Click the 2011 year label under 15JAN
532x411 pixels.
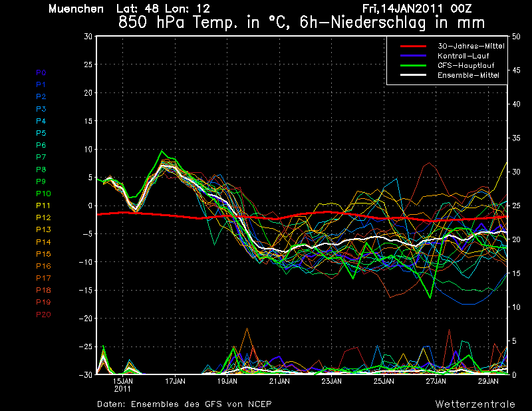122,389
